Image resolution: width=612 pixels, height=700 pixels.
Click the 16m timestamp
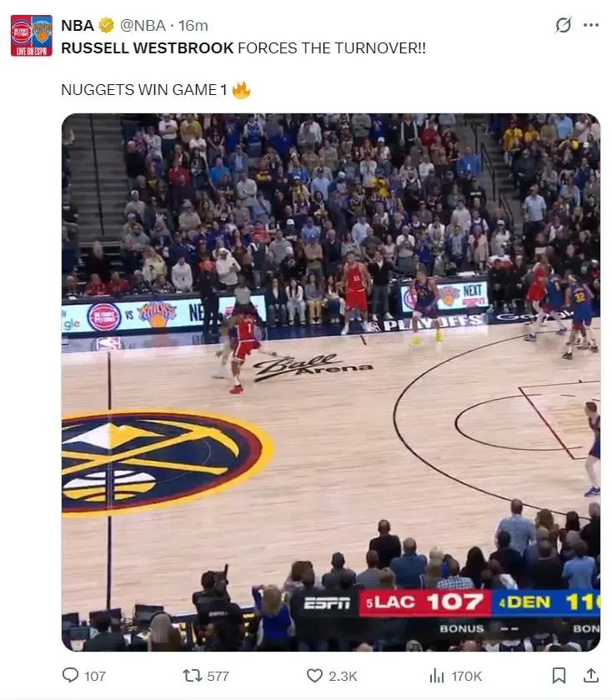pos(193,26)
